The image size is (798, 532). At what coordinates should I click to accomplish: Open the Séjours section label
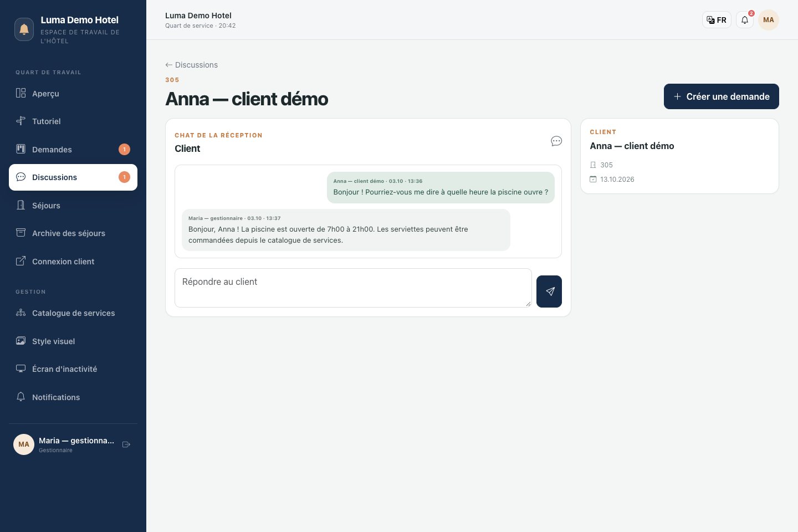click(46, 206)
